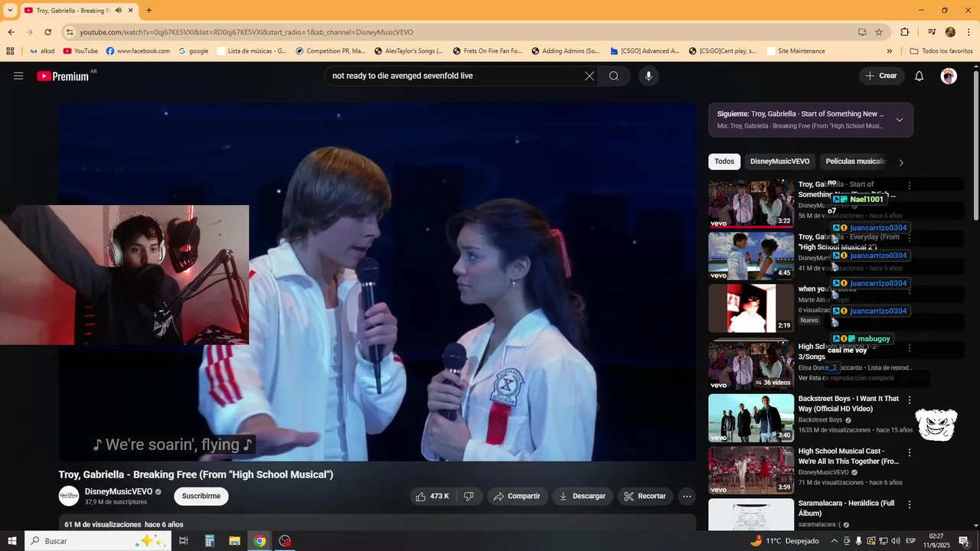
Task: Open Chrome tab search dropdown
Action: (10, 11)
